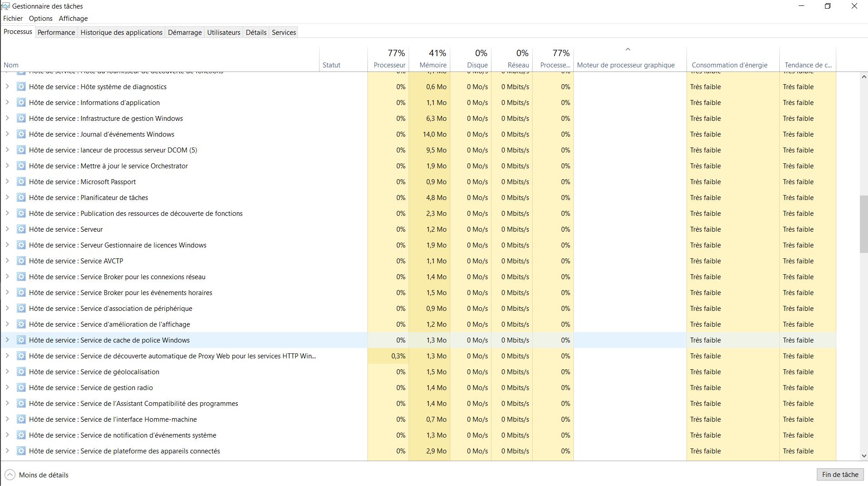Image resolution: width=868 pixels, height=486 pixels.
Task: Open the Options menu
Action: coord(41,19)
